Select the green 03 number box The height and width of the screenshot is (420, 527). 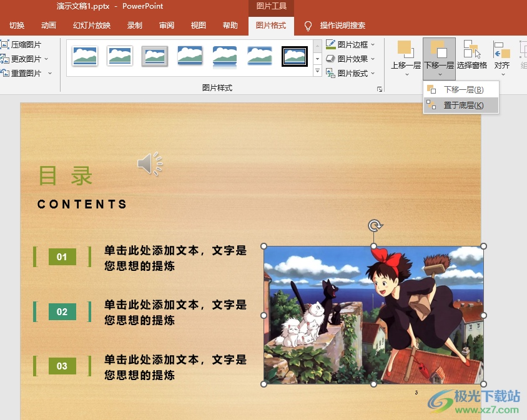[62, 366]
